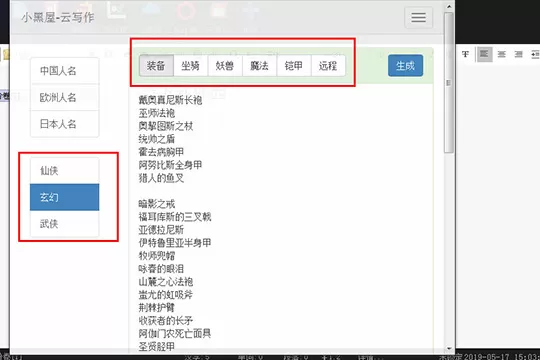The width and height of the screenshot is (540, 360).
Task: Click the generated name 蚩尤的虹吸斧
Action: (x=166, y=295)
